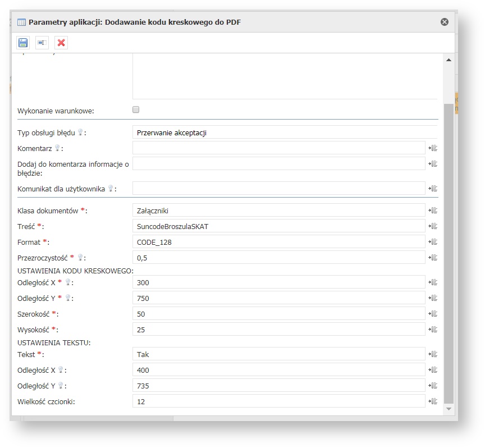Click the scrollbar down arrow
The width and height of the screenshot is (485, 448).
(449, 409)
